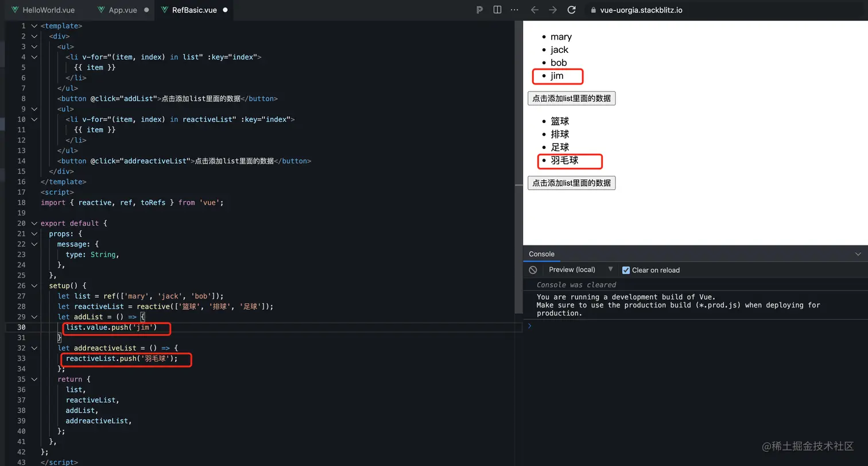Image resolution: width=868 pixels, height=466 pixels.
Task: Click the add-list button below the 羽毛球 item
Action: click(571, 183)
